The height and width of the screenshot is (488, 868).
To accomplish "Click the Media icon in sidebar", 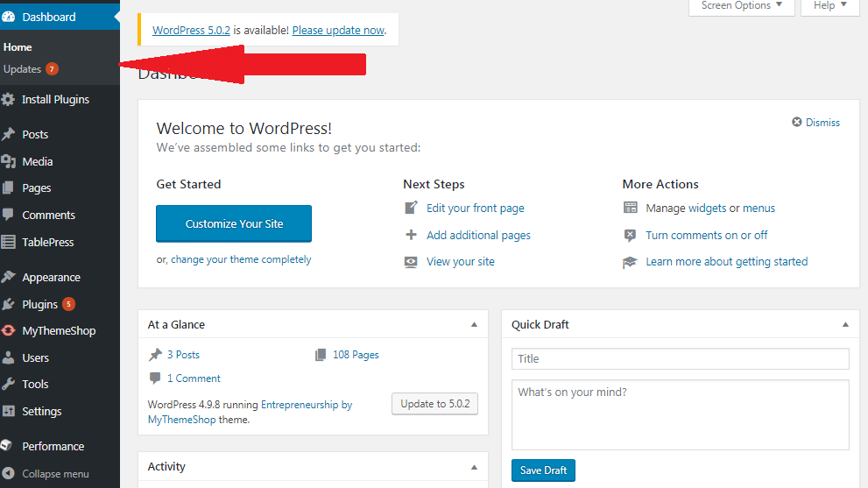I will (x=8, y=161).
